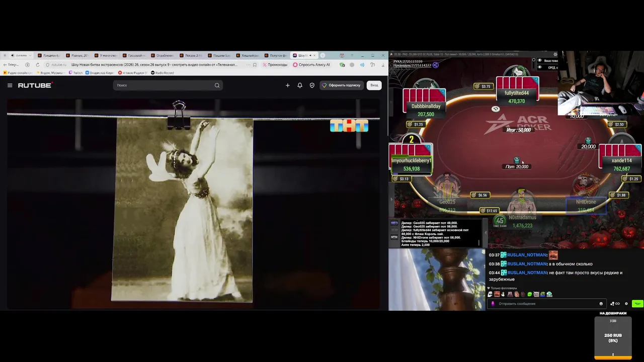644x362 pixels.
Task: Collapse poker chat log with arrow
Action: (x=486, y=233)
